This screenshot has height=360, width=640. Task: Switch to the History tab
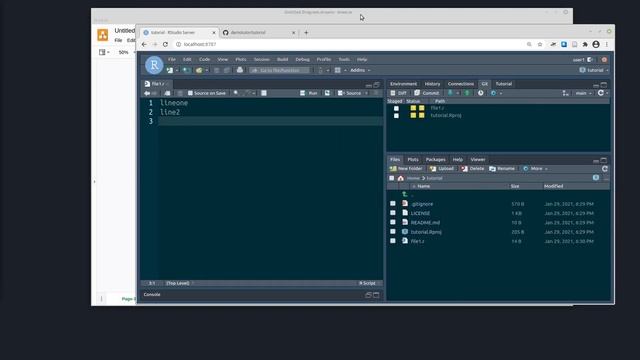(432, 84)
